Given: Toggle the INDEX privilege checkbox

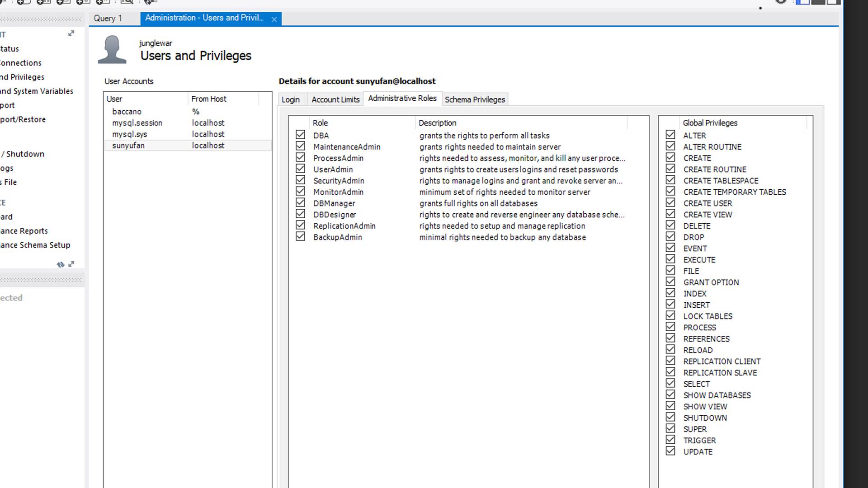Looking at the screenshot, I should (670, 293).
